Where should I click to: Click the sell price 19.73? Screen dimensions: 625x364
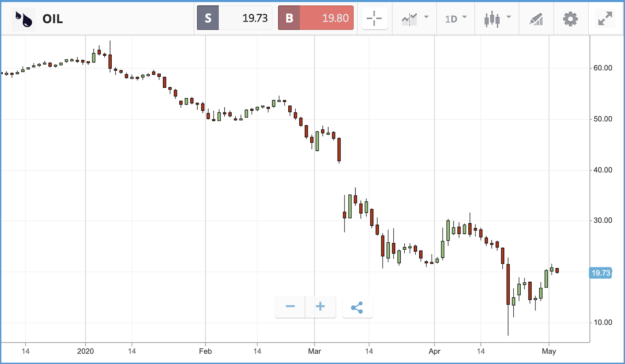click(255, 18)
